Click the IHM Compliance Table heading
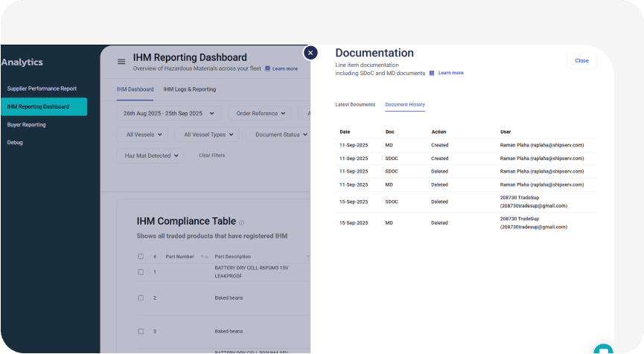644x354 pixels. pyautogui.click(x=186, y=221)
